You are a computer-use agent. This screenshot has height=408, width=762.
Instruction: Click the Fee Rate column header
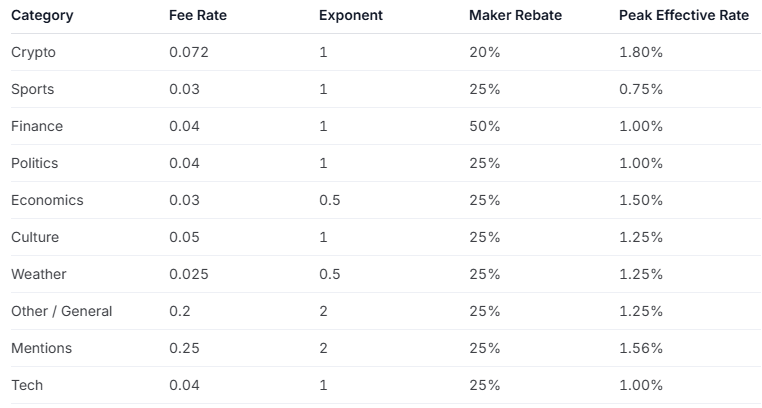coord(196,16)
